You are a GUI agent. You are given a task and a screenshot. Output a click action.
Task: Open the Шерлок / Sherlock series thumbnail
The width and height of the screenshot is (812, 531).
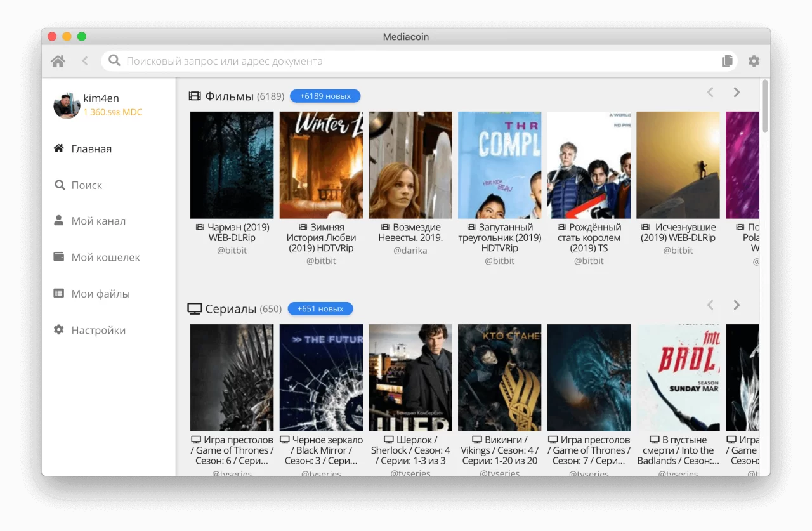pyautogui.click(x=410, y=377)
